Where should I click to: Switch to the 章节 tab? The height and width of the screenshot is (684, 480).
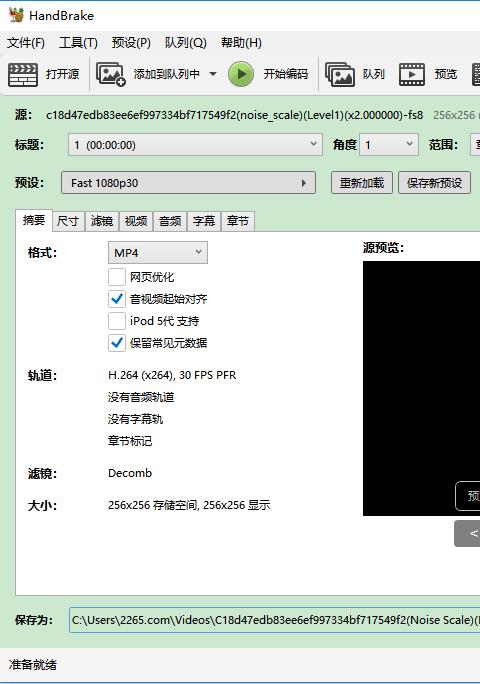pos(238,221)
